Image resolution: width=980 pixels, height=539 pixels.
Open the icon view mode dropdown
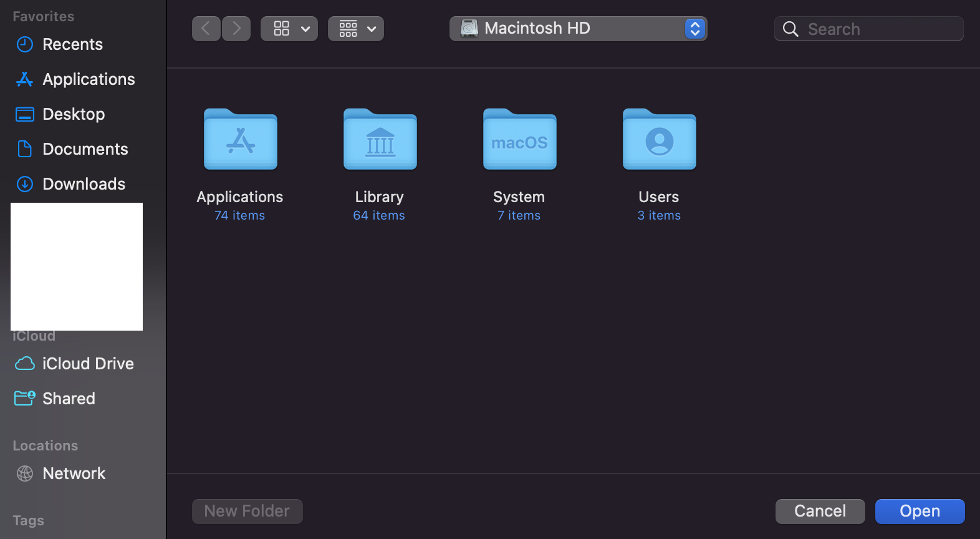pyautogui.click(x=289, y=29)
